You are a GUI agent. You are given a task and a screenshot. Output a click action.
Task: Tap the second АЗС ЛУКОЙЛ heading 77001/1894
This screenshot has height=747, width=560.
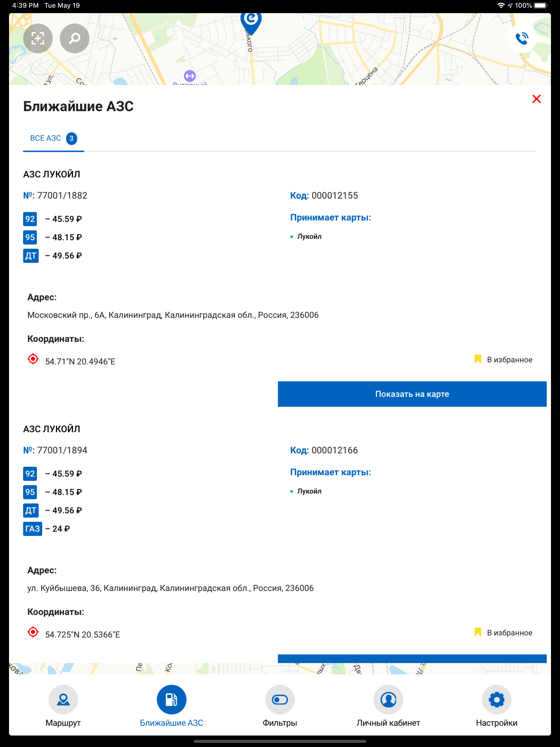tap(52, 429)
